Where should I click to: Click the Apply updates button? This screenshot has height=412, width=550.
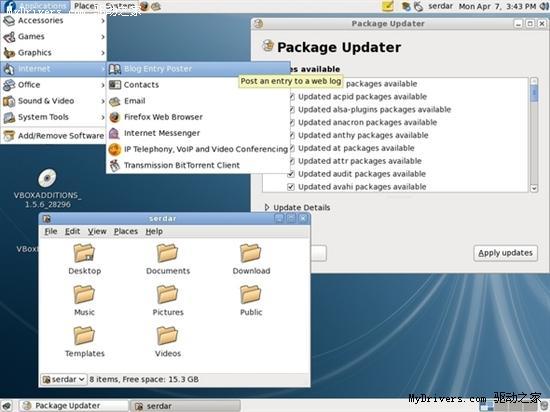coord(505,253)
